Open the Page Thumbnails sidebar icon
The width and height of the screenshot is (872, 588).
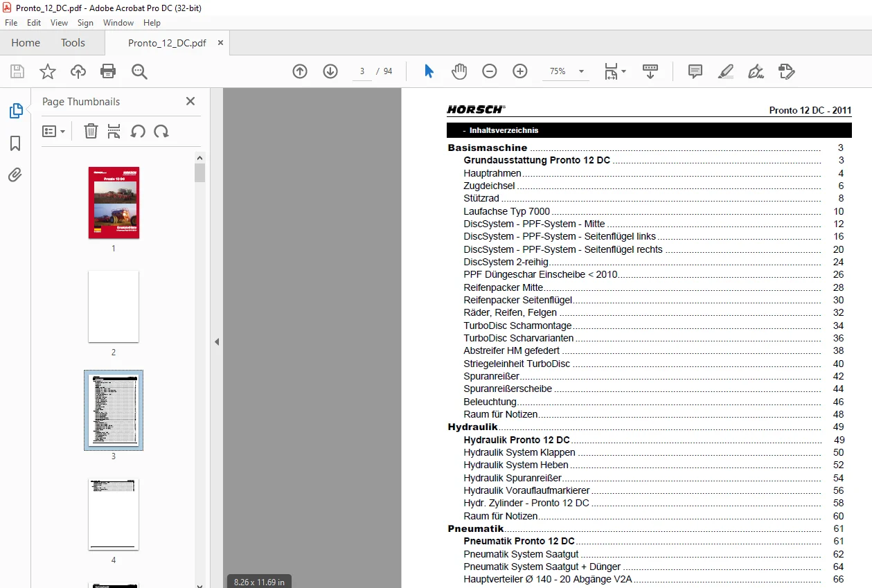pyautogui.click(x=15, y=111)
